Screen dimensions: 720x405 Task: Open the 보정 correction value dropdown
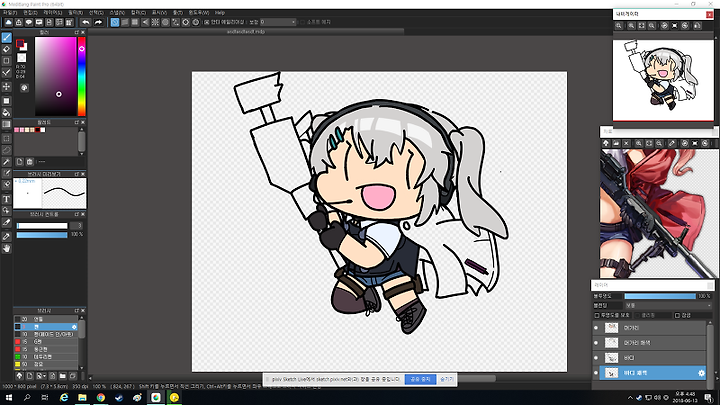tap(278, 22)
